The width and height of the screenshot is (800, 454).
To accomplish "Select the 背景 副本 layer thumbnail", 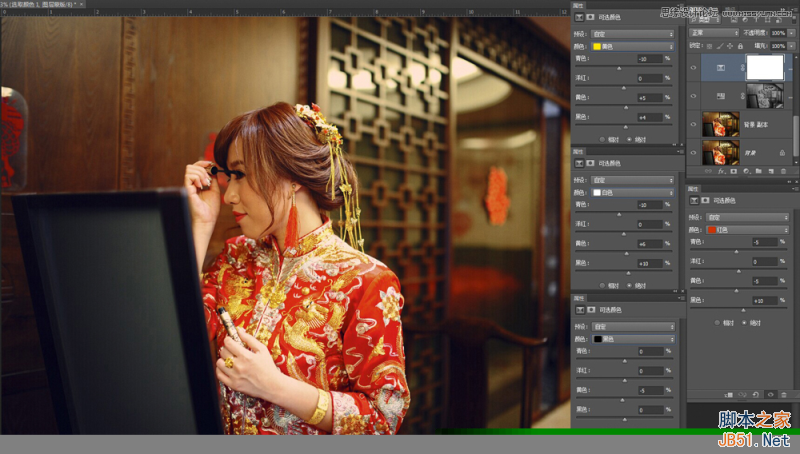I will tap(720, 124).
